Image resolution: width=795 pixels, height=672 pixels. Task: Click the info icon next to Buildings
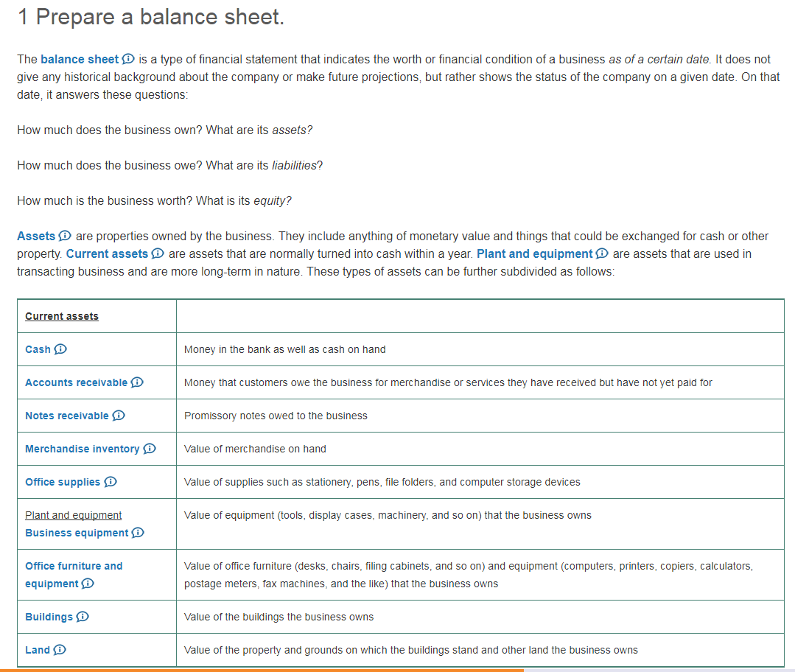(83, 617)
